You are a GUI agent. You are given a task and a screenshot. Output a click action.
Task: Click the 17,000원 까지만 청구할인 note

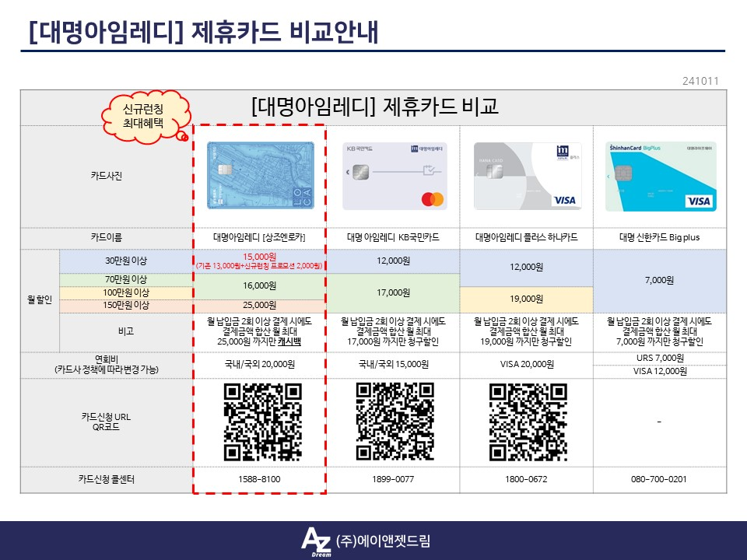pos(393,341)
